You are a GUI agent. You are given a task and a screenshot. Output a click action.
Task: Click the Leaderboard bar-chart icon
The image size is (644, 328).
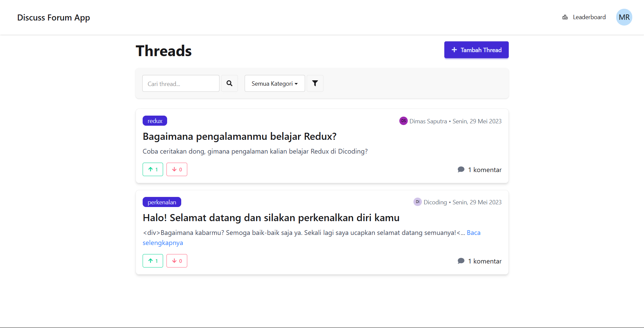coord(565,17)
